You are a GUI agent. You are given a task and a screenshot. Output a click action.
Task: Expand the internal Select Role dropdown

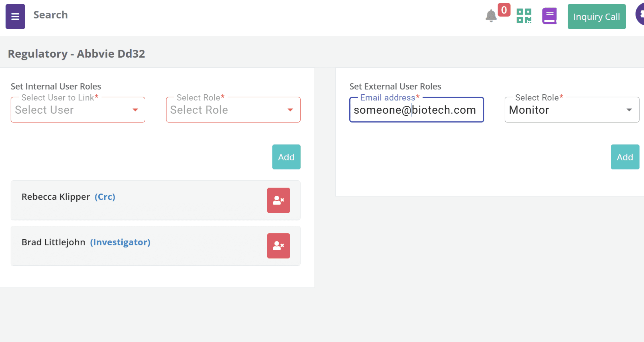click(x=233, y=110)
